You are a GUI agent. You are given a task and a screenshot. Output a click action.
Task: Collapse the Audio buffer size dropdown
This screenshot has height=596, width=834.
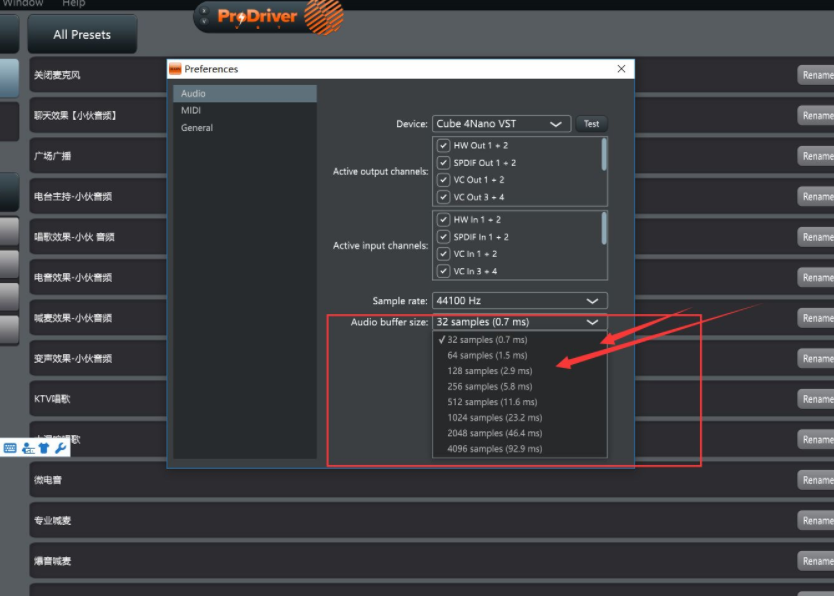(x=520, y=322)
